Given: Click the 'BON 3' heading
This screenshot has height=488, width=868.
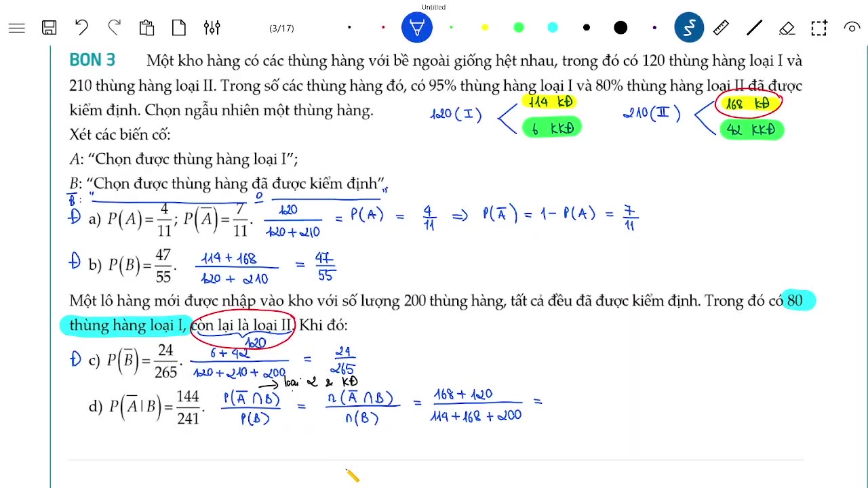Looking at the screenshot, I should [x=92, y=60].
